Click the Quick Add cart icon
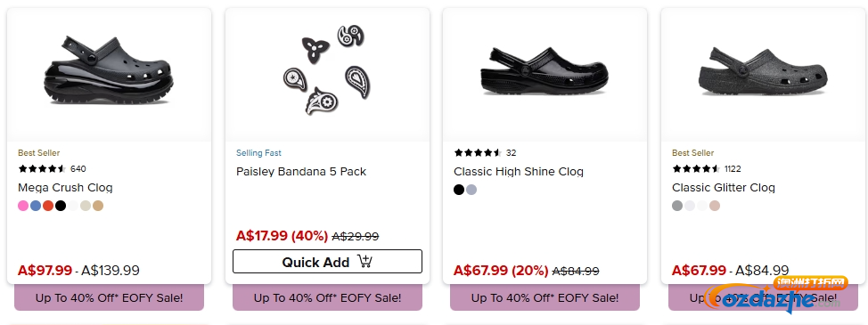Screen dimensions: 868x325 (x=364, y=262)
